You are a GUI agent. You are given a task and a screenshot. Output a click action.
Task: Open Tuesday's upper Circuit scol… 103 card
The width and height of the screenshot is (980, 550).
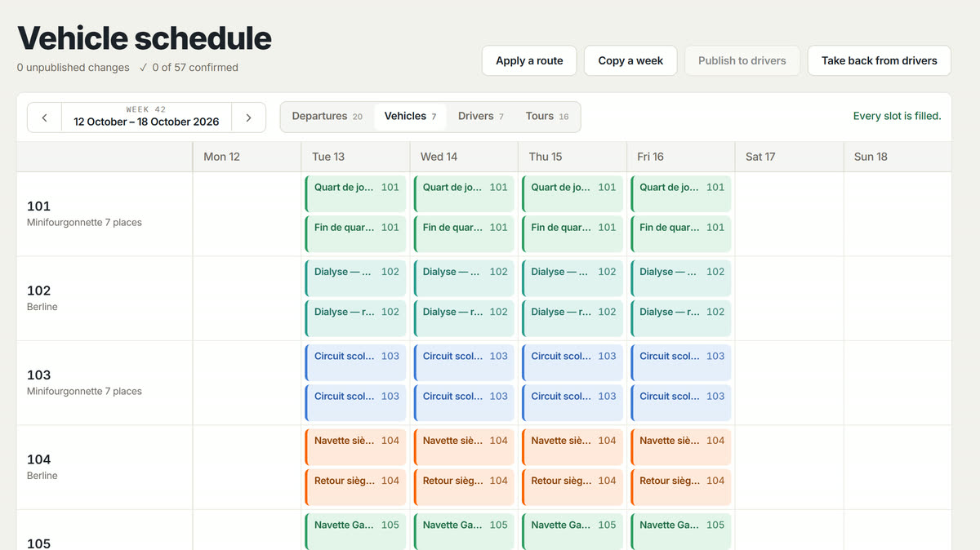coord(355,362)
